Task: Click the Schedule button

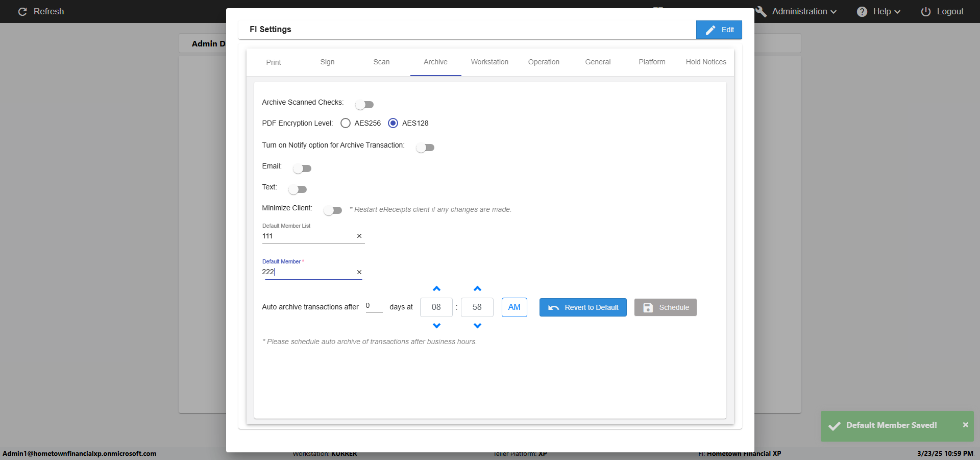Action: tap(665, 307)
